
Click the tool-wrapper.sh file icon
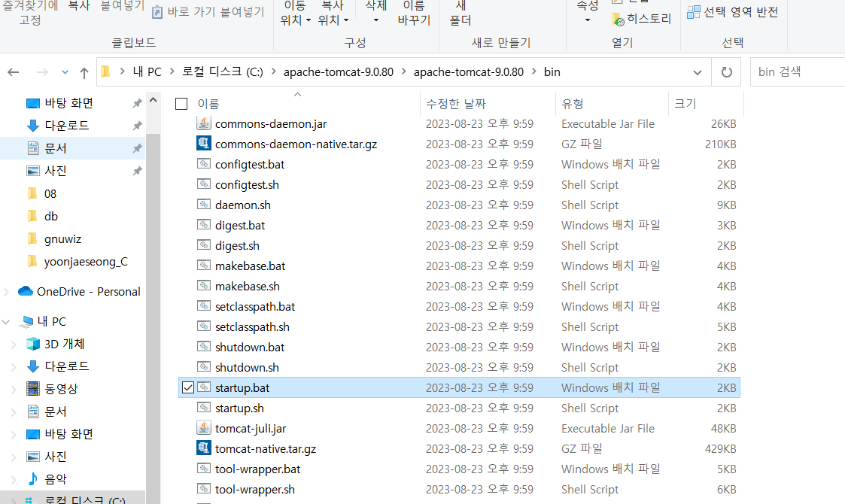pyautogui.click(x=204, y=489)
